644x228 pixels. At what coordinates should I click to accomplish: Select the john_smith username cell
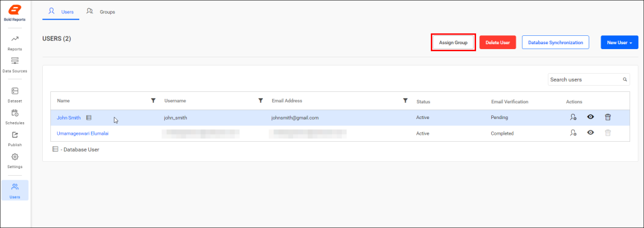176,118
